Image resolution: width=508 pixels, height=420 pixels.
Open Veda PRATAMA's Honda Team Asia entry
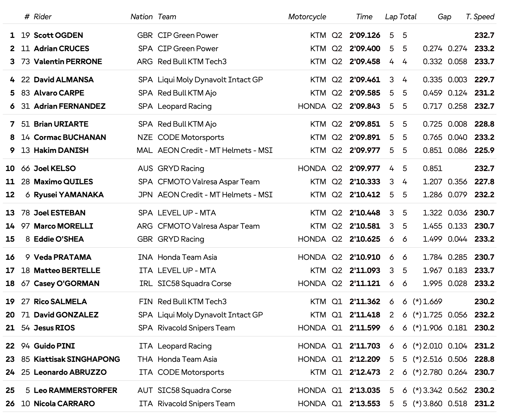click(187, 257)
